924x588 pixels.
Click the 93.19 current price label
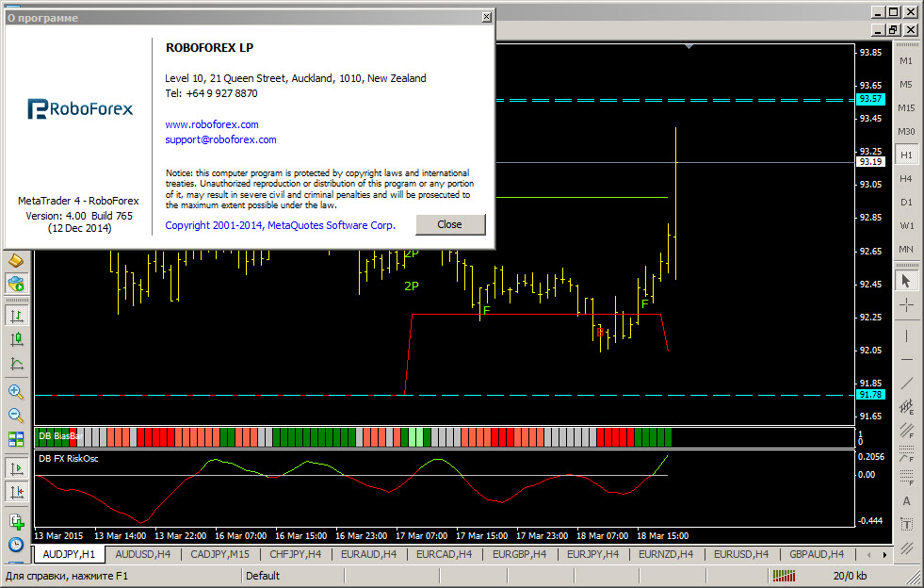[x=870, y=161]
